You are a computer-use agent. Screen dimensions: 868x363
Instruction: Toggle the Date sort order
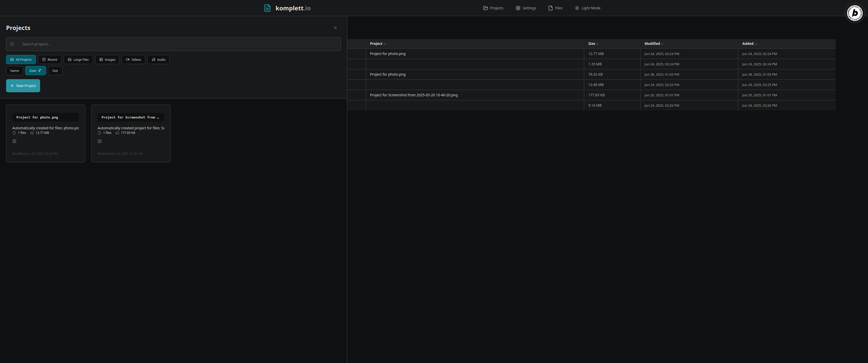[35, 71]
